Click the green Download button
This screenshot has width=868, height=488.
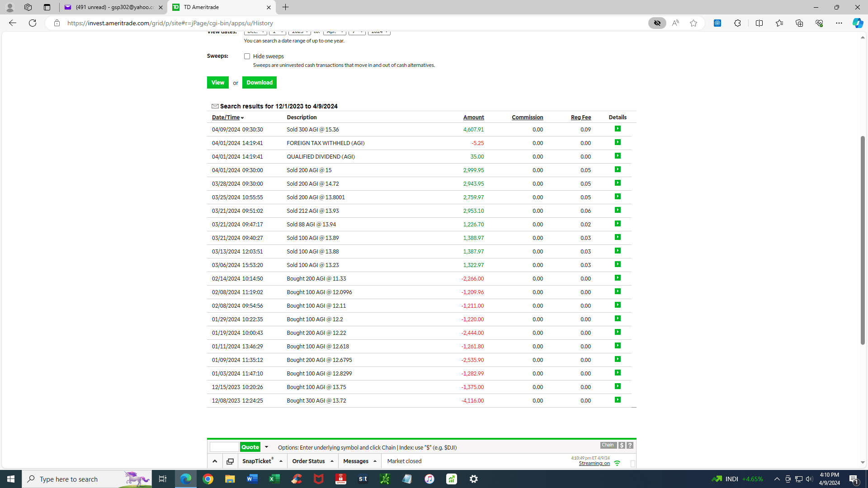coord(259,83)
